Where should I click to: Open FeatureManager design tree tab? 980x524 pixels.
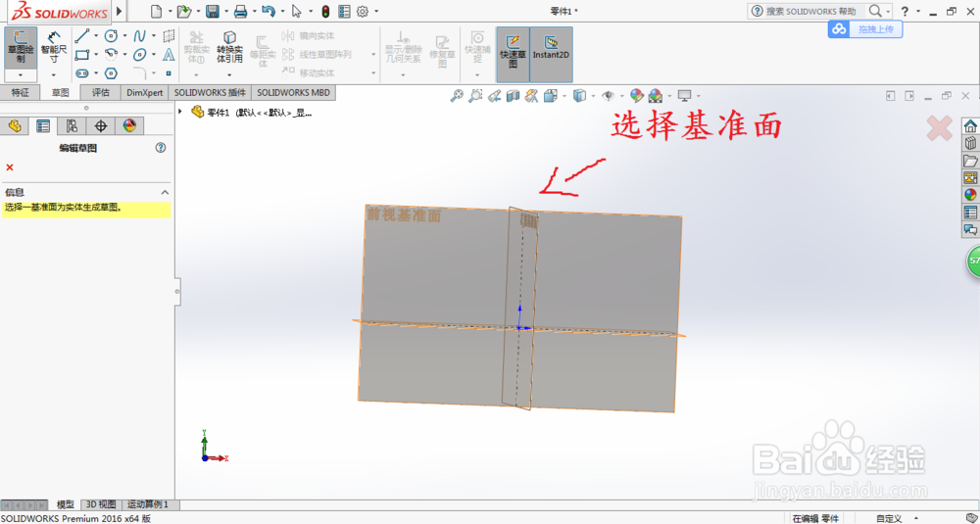tap(15, 126)
